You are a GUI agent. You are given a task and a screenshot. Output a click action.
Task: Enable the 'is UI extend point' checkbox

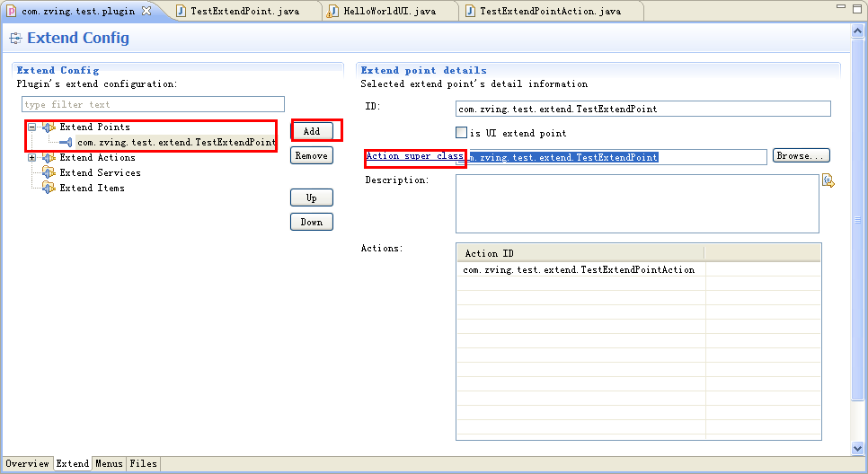pos(462,133)
